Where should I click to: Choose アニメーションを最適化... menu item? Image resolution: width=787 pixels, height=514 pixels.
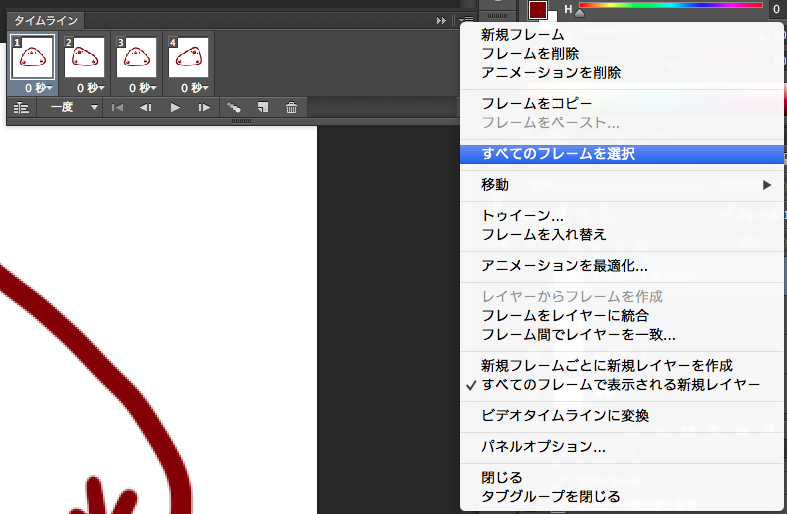[622, 266]
